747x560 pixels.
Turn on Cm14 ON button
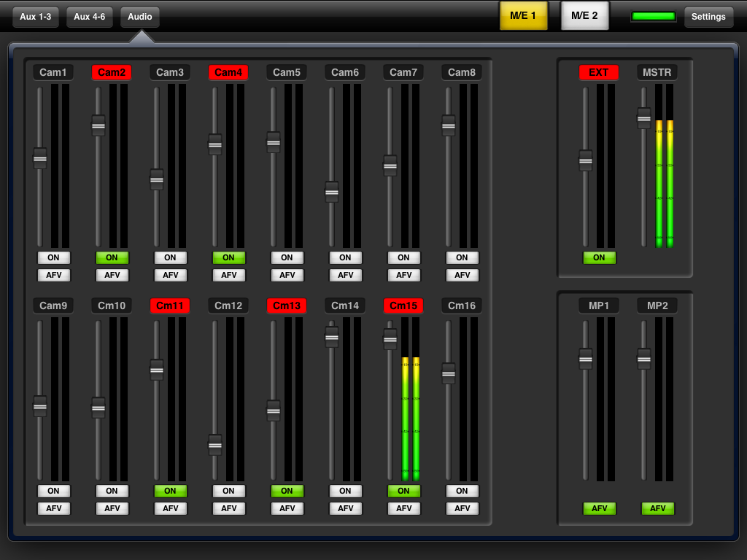(x=345, y=491)
